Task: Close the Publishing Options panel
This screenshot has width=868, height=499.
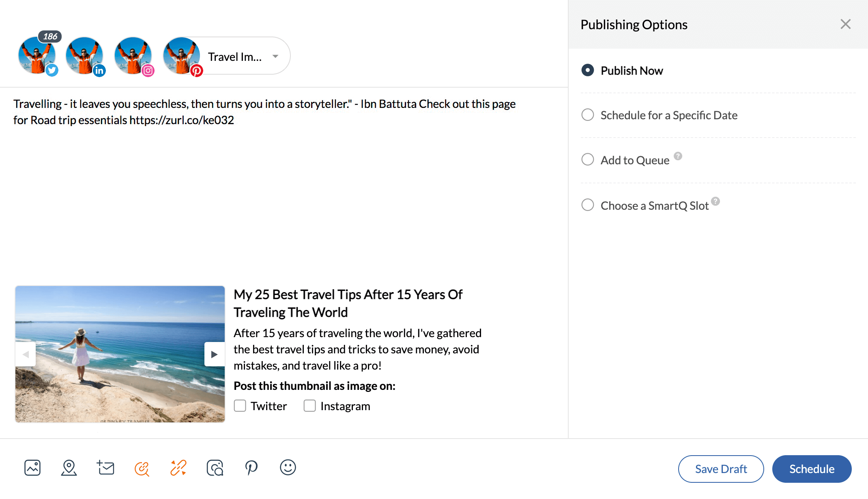Action: click(845, 24)
